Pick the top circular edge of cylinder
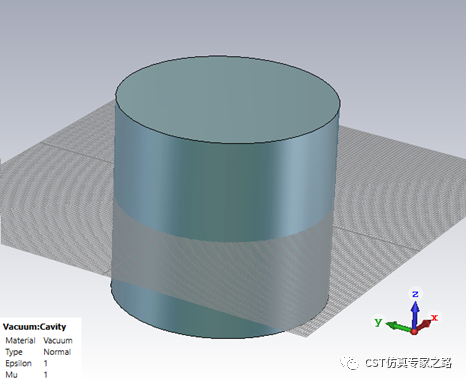The image size is (466, 383). click(x=228, y=143)
